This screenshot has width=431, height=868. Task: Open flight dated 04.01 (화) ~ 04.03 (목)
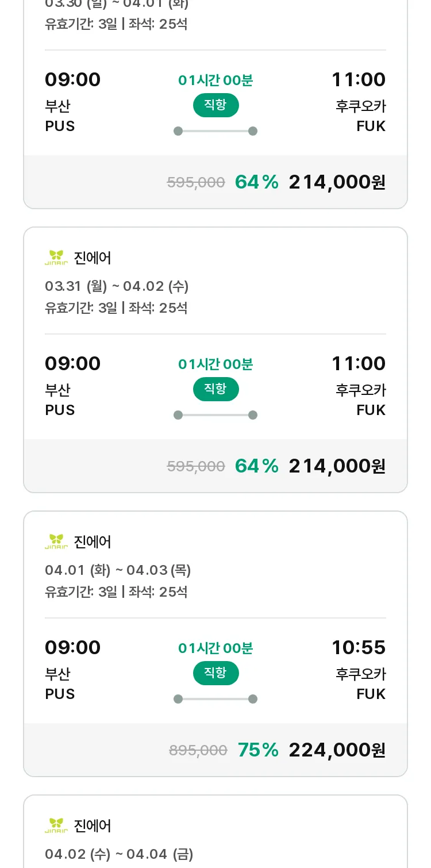click(x=215, y=644)
